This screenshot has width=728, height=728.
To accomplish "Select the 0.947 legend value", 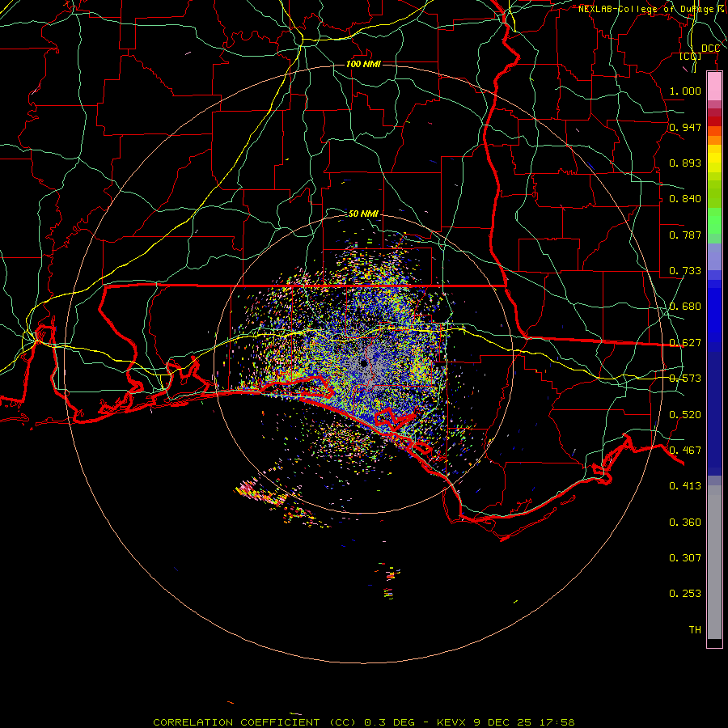I will click(685, 127).
